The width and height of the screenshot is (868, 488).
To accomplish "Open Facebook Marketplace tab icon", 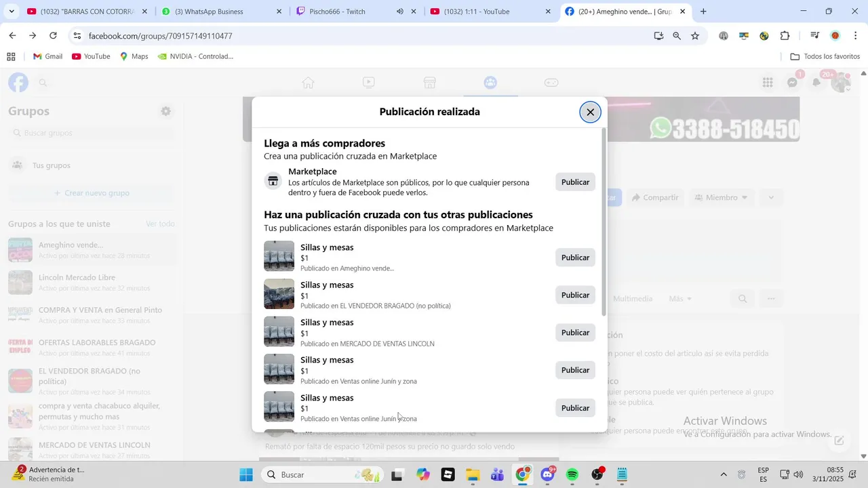I will pyautogui.click(x=429, y=83).
